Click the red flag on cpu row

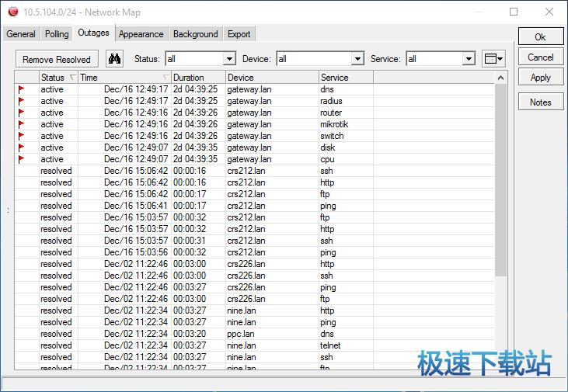pos(22,159)
